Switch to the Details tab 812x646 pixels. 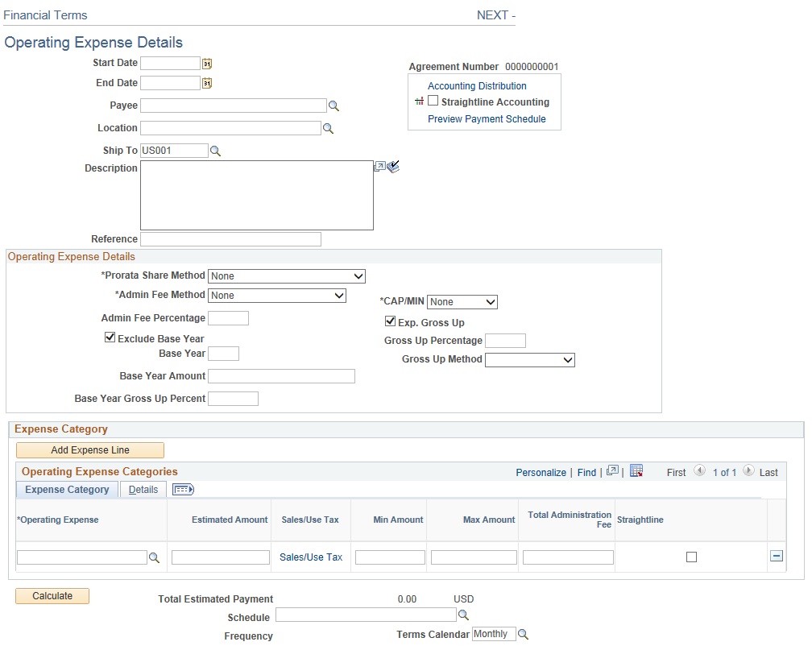(x=143, y=489)
